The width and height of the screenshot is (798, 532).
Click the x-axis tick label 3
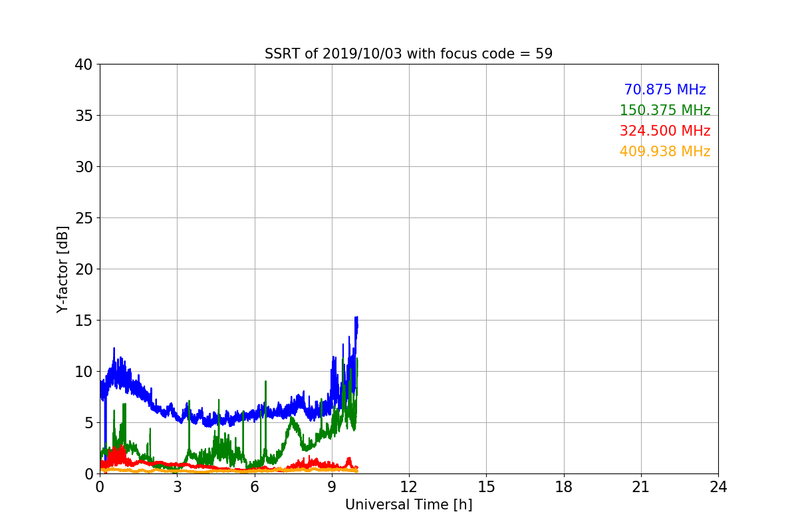pos(177,487)
